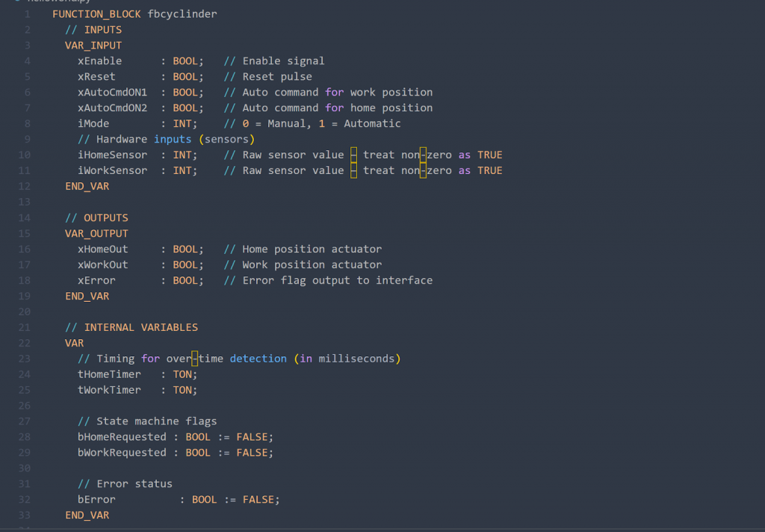Click the bHomeRequested variable
This screenshot has height=532, width=765.
pyautogui.click(x=122, y=437)
